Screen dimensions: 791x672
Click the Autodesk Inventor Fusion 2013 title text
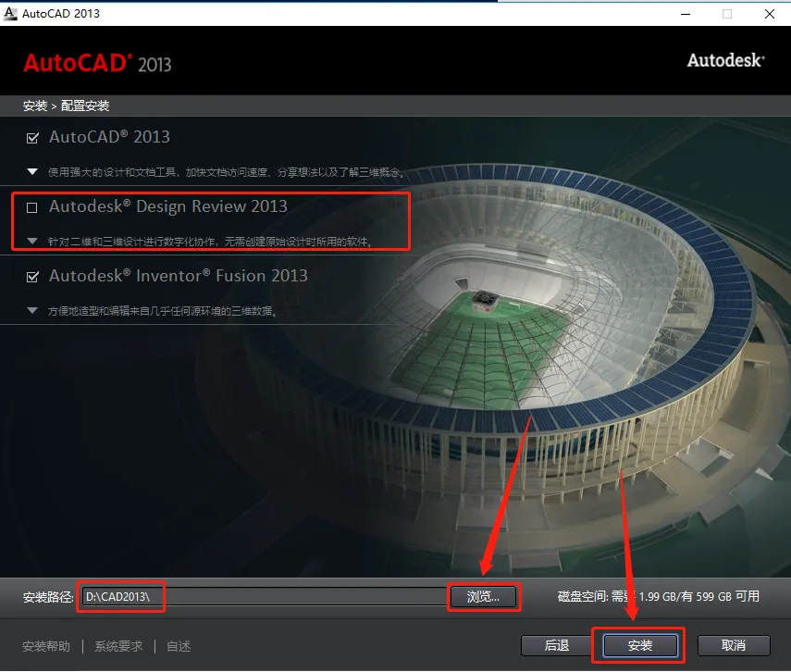pos(178,276)
